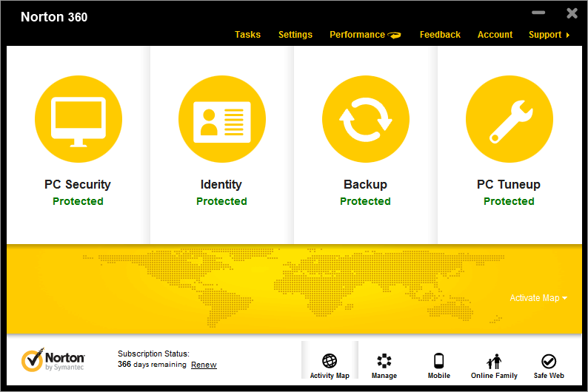Click the Identity label
The height and width of the screenshot is (392, 588).
point(221,184)
